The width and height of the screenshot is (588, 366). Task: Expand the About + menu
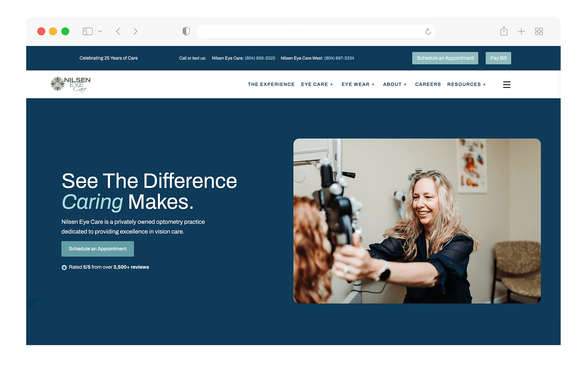coord(395,84)
